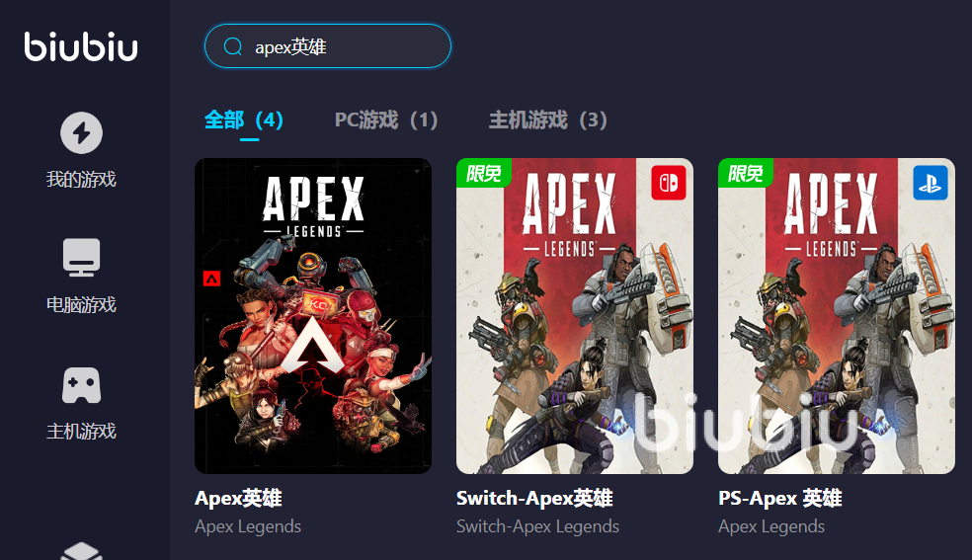The height and width of the screenshot is (560, 972).
Task: Open the PS-Apex 英雄 cover art
Action: (837, 316)
